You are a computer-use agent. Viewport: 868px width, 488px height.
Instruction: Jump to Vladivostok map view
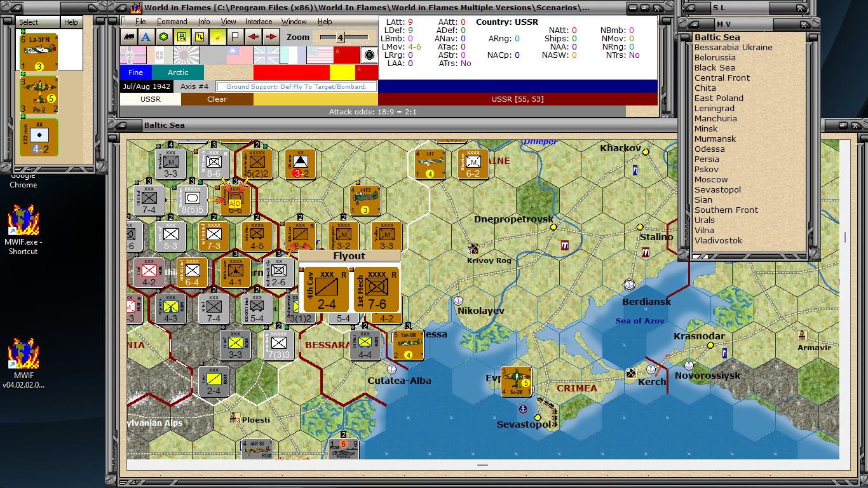point(718,241)
